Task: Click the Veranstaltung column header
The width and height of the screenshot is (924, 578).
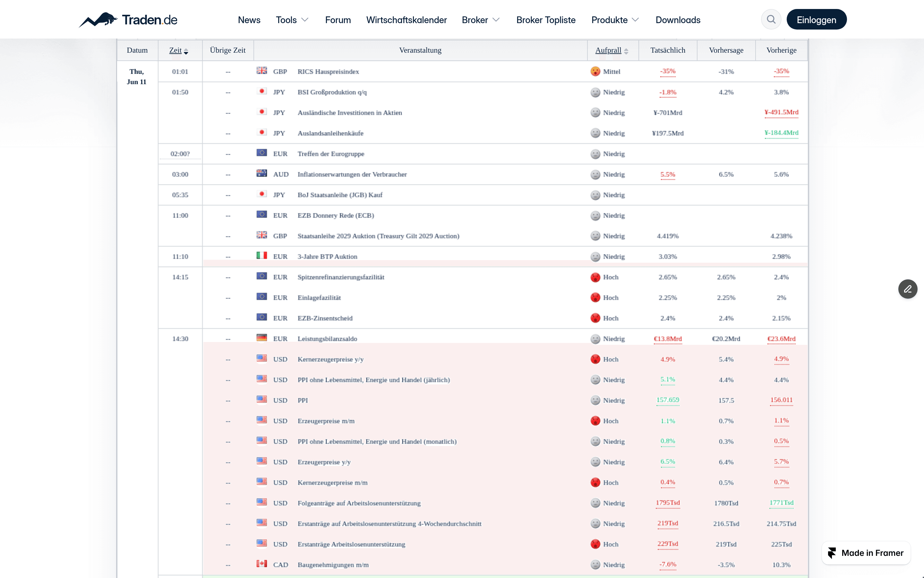Action: coord(420,50)
